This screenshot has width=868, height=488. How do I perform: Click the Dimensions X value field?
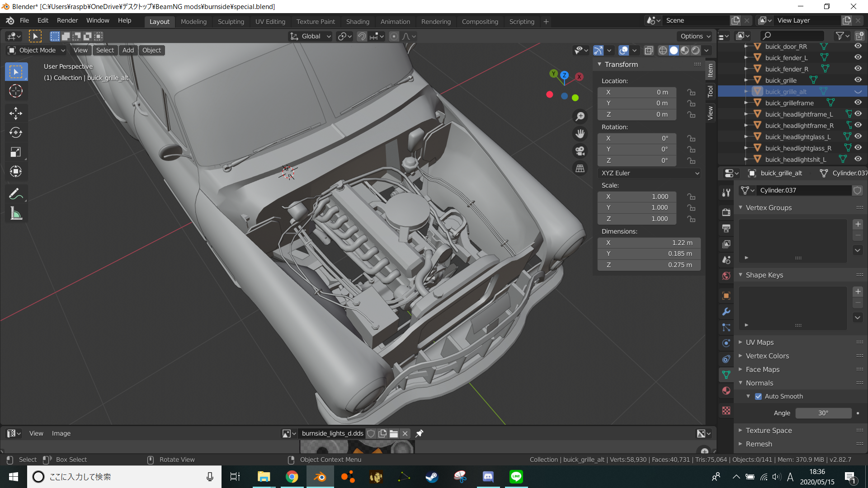(649, 243)
